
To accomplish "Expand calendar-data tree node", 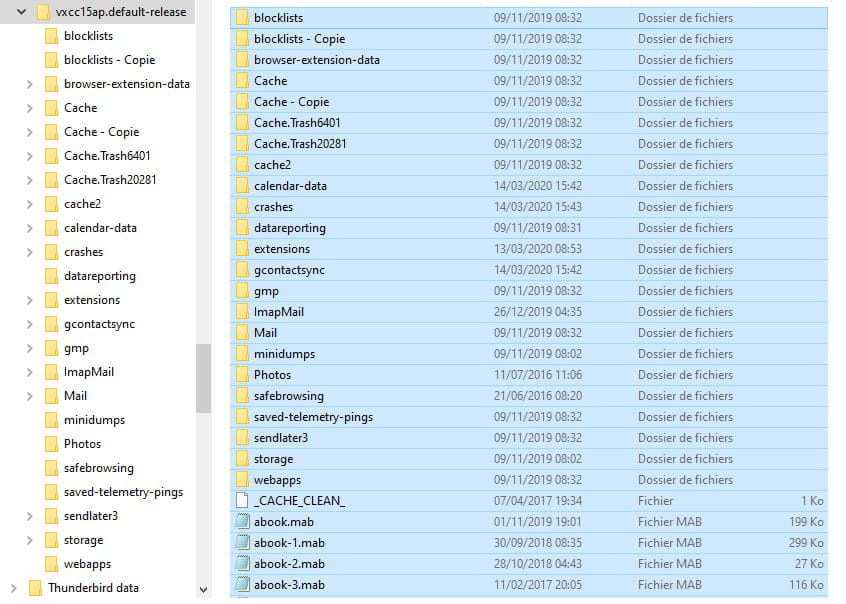I will (30, 228).
